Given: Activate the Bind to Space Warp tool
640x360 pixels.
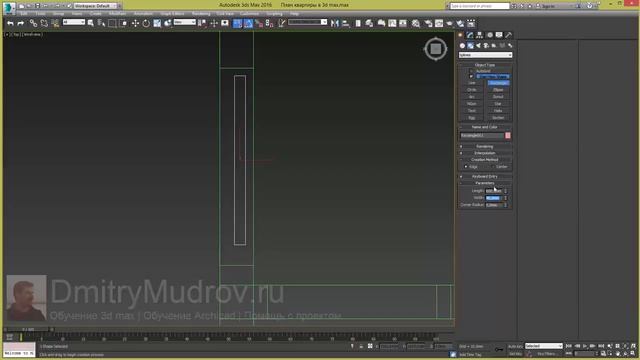Looking at the screenshot, I should pyautogui.click(x=55, y=23).
